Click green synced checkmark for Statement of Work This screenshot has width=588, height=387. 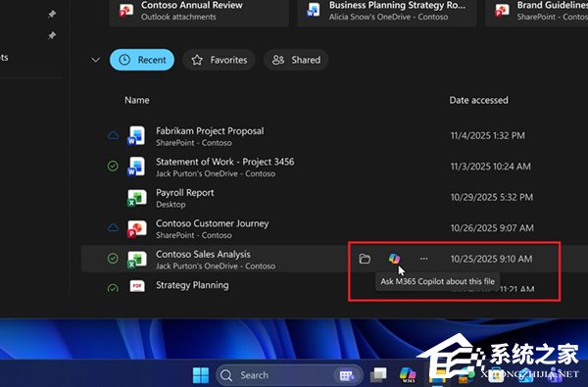tap(113, 167)
